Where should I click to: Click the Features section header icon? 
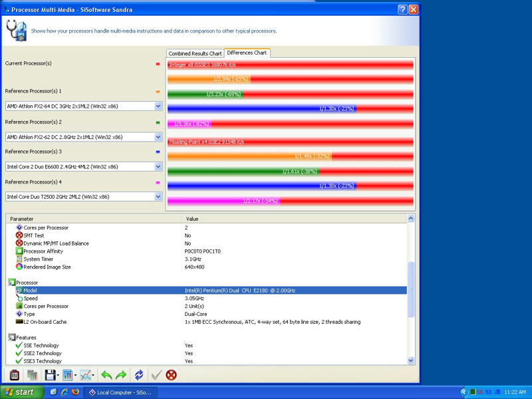click(x=12, y=337)
